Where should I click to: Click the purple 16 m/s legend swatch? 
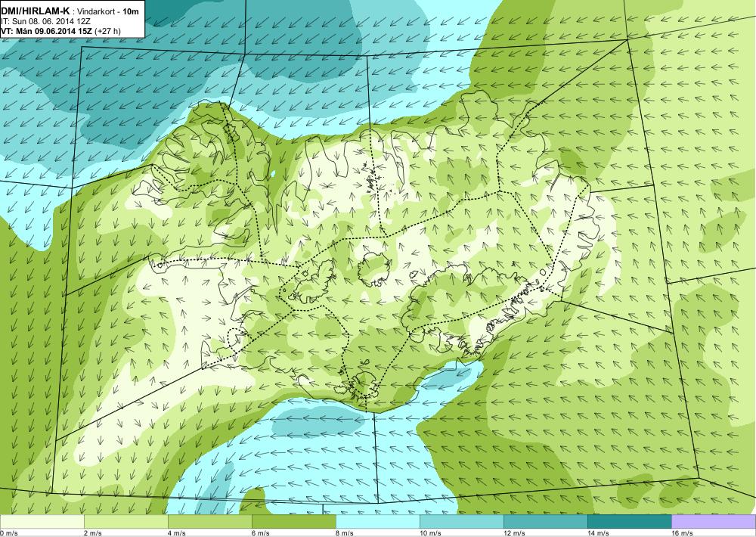(714, 522)
